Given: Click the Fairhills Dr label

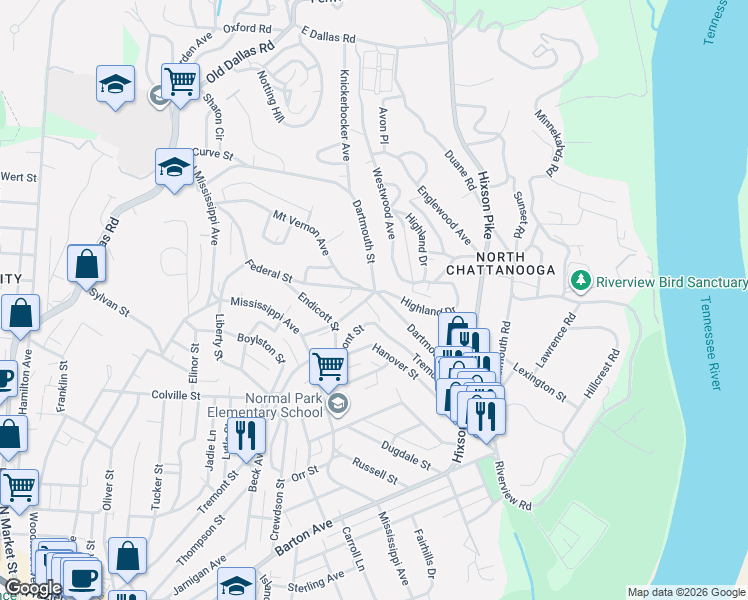Looking at the screenshot, I should pyautogui.click(x=425, y=554).
